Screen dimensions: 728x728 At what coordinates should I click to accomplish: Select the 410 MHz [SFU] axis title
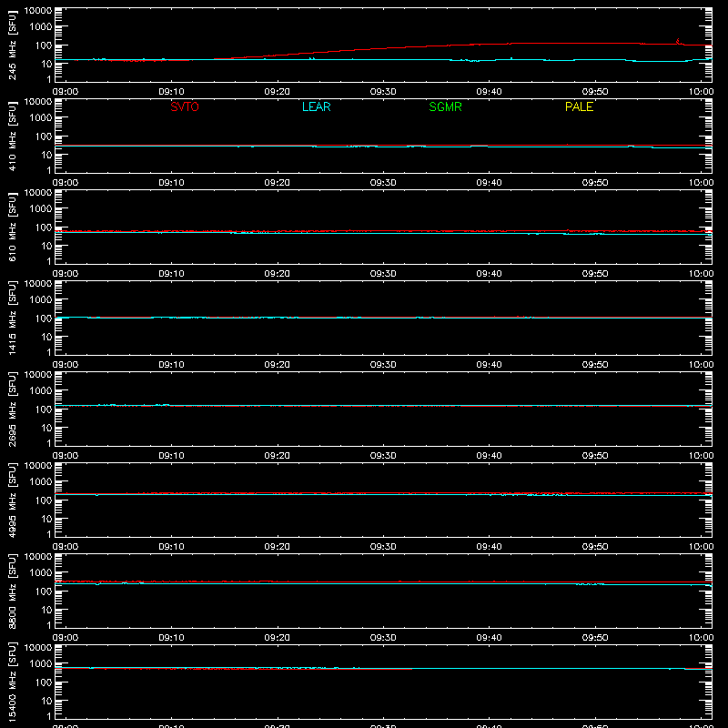(x=12, y=136)
